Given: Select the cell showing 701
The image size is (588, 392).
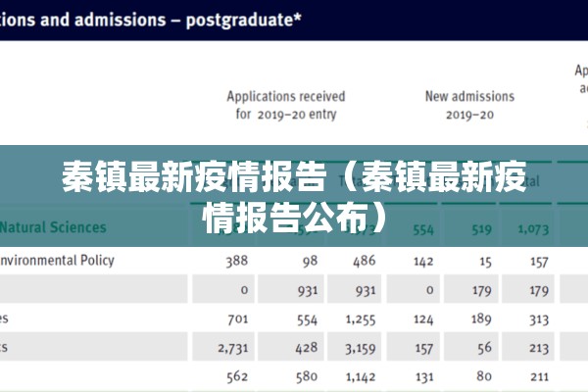Looking at the screenshot, I should click(238, 318).
